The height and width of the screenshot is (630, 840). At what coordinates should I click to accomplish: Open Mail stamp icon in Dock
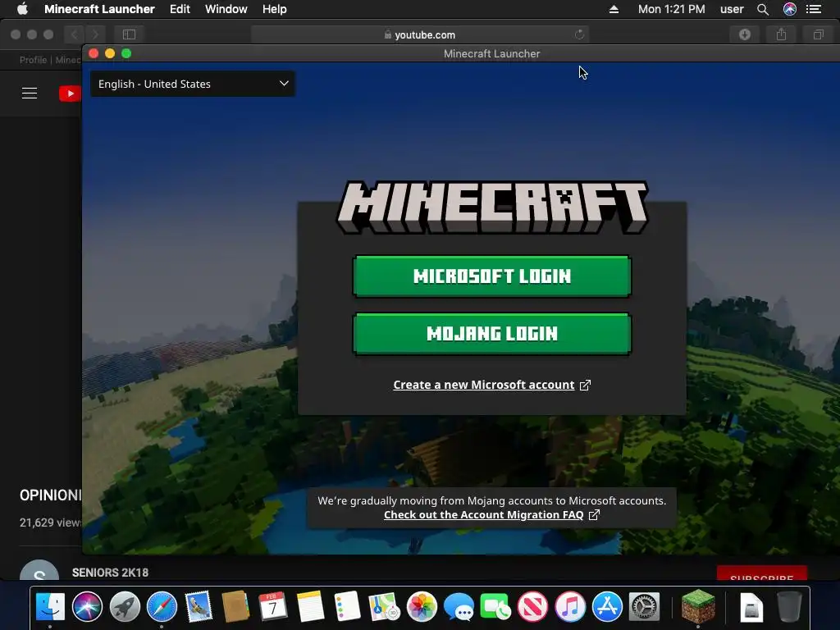pyautogui.click(x=199, y=607)
